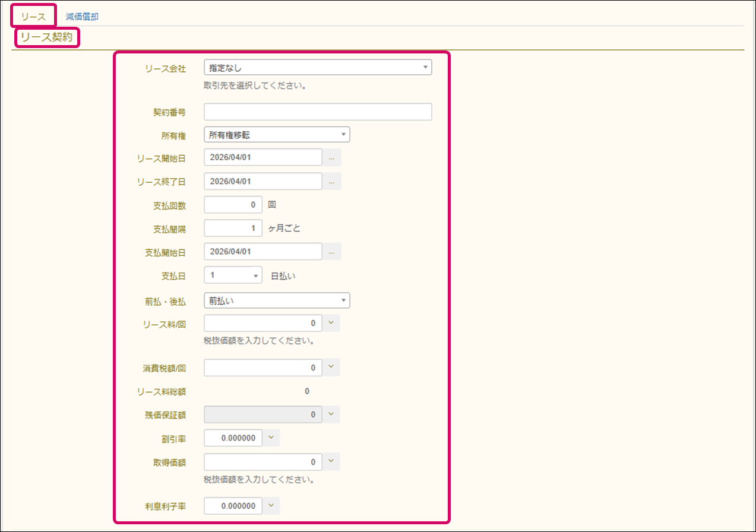This screenshot has height=532, width=756.
Task: Click the chevron beside 割引率 field
Action: [x=271, y=438]
